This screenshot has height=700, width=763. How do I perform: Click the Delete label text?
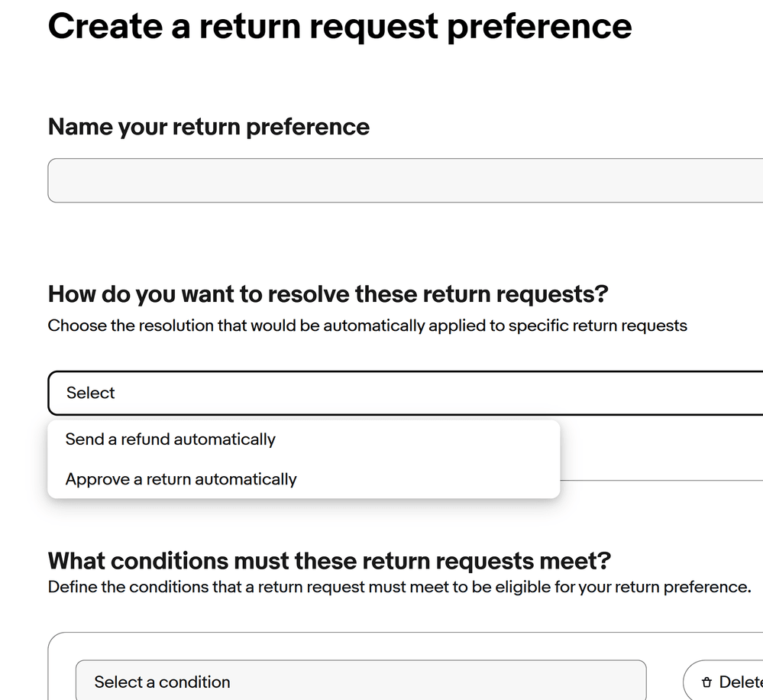(x=741, y=682)
